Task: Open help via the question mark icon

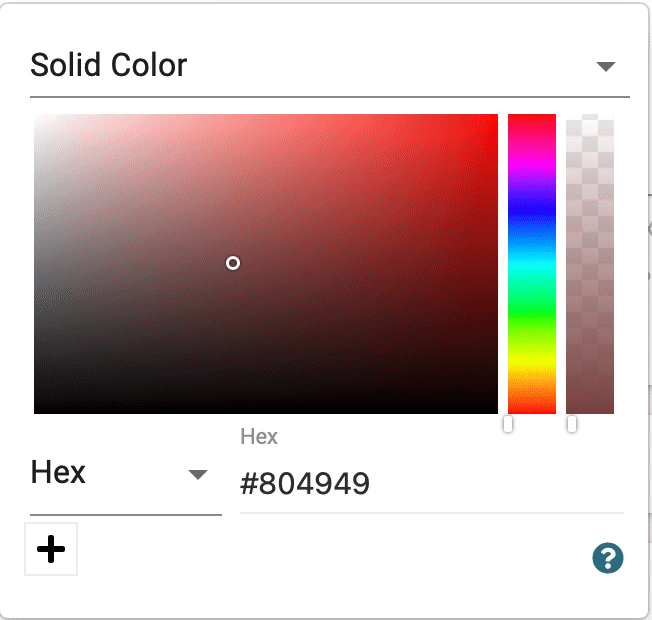Action: pyautogui.click(x=608, y=558)
